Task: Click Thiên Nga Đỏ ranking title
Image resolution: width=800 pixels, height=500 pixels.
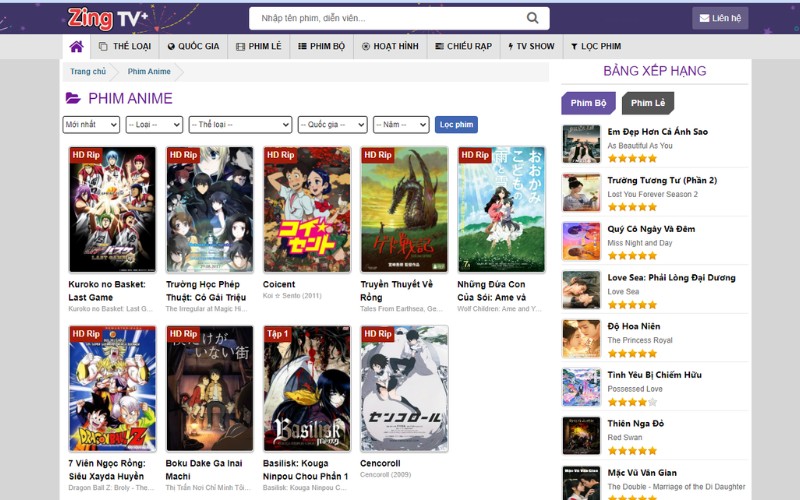Action: (x=636, y=423)
